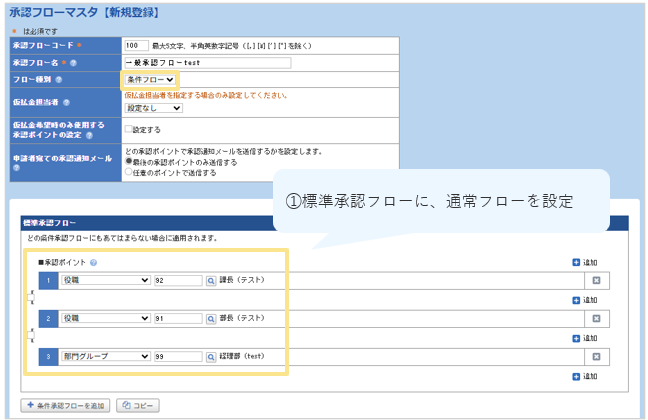Click コピー button
Image resolution: width=648 pixels, height=420 pixels.
pyautogui.click(x=138, y=406)
